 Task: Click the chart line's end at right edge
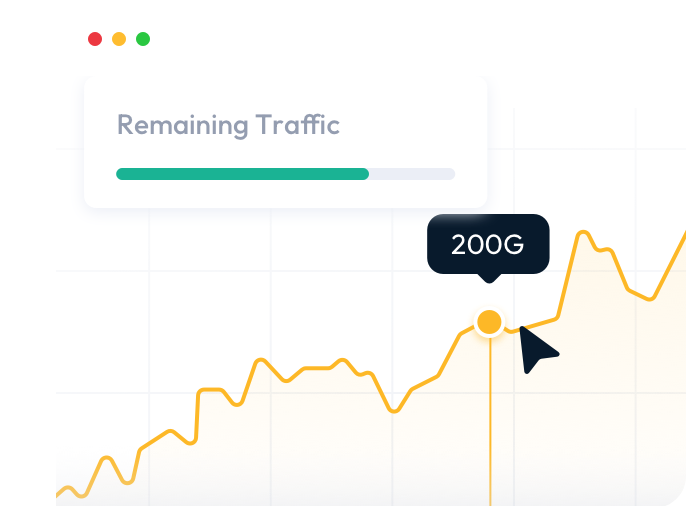683,236
